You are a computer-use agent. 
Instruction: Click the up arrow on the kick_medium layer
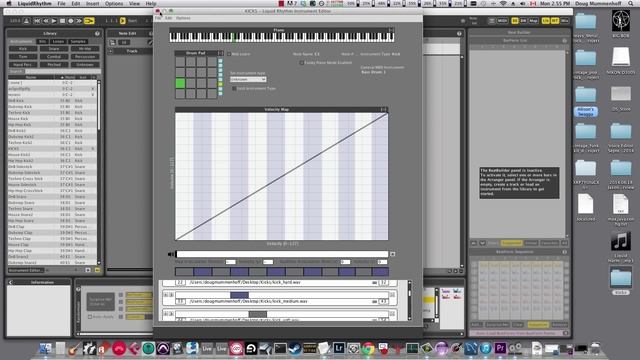point(166,295)
